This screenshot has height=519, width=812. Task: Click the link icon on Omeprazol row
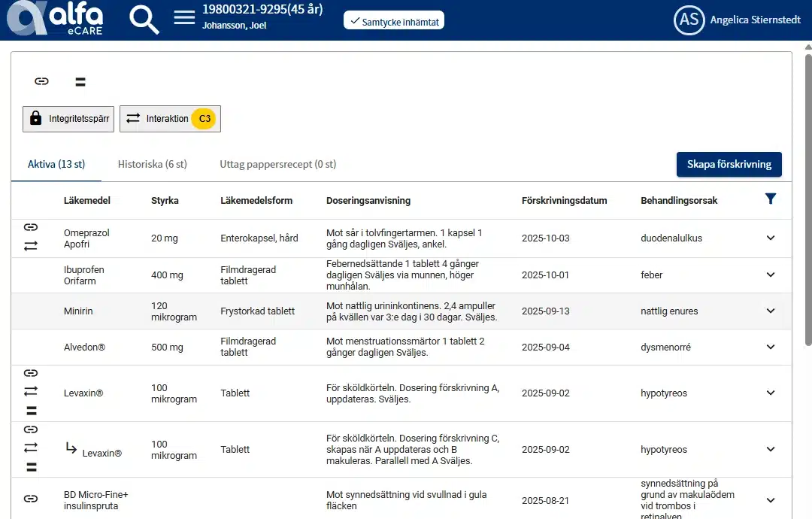coord(31,227)
